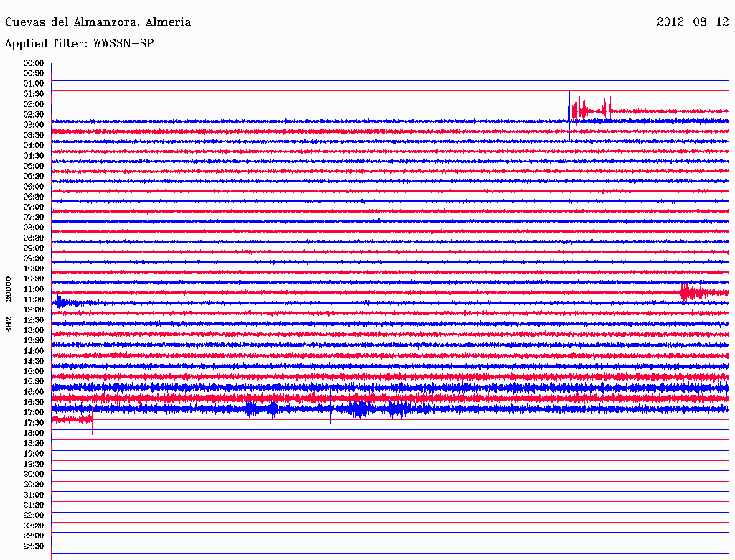The height and width of the screenshot is (560, 735).
Task: Click the 13:30 time label
Action: (x=34, y=340)
